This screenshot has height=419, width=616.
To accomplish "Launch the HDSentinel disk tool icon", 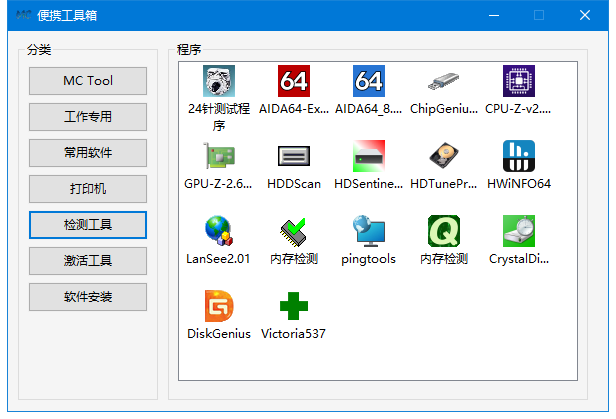I will [369, 157].
